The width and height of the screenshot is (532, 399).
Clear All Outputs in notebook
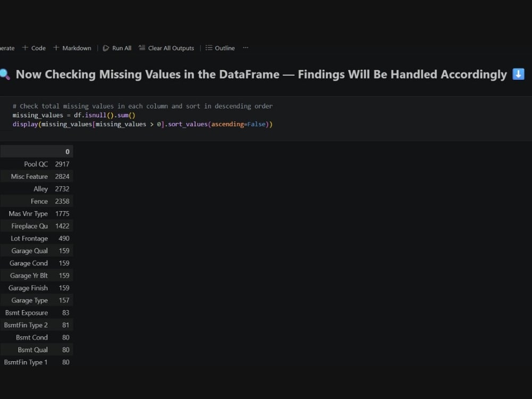166,48
